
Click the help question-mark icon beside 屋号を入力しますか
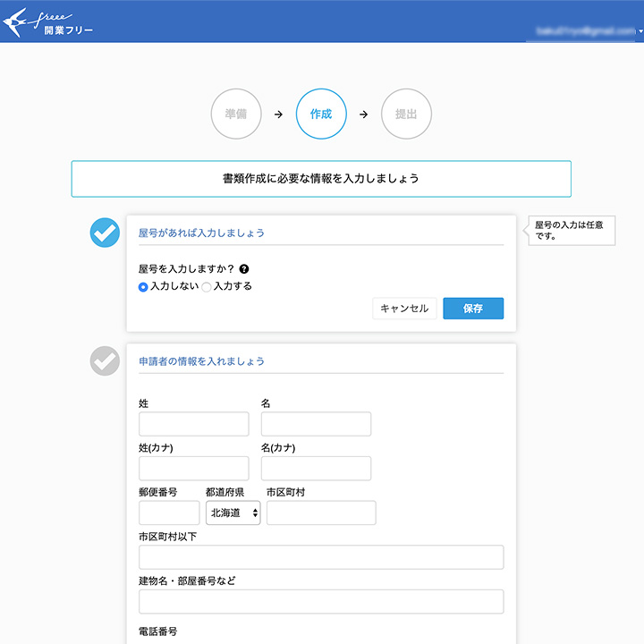coord(244,269)
